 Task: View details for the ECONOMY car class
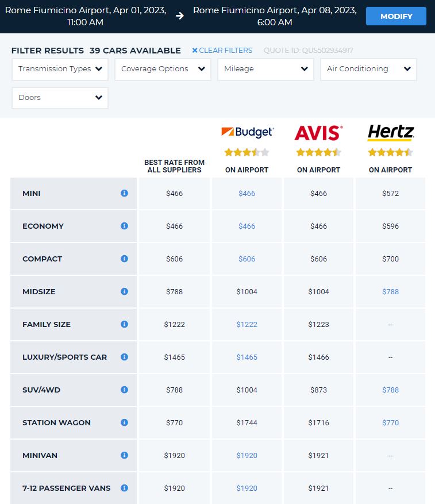point(124,226)
